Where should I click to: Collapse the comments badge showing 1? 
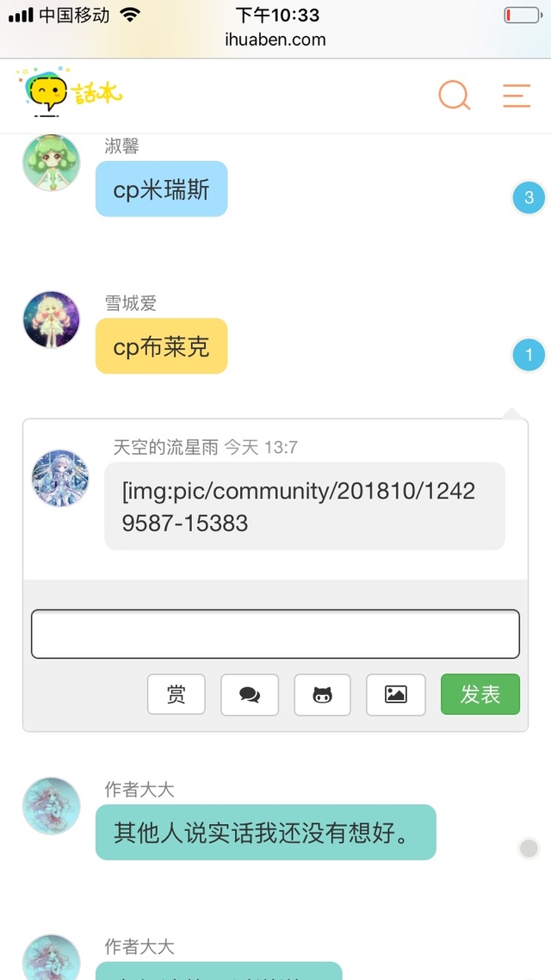tap(529, 355)
